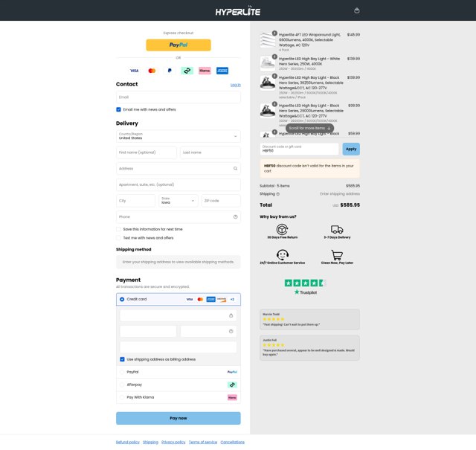Focus the Apartment, suite, etc. field

point(178,184)
